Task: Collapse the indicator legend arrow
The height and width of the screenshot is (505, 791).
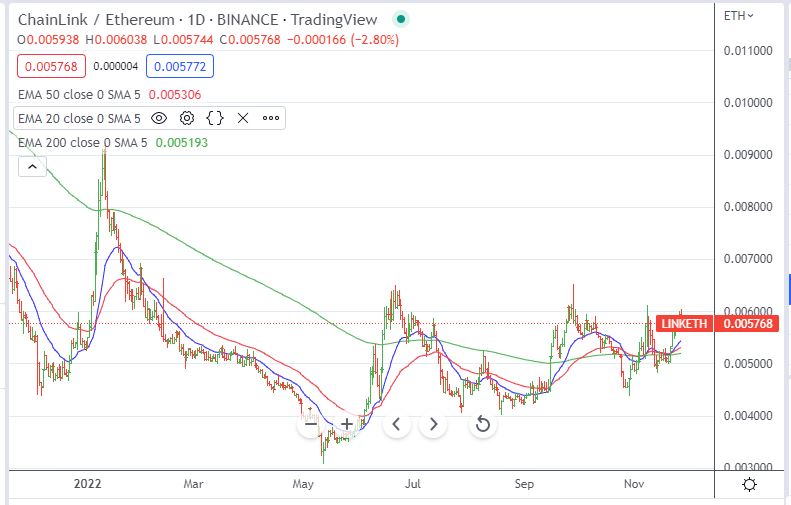Action: [x=32, y=166]
